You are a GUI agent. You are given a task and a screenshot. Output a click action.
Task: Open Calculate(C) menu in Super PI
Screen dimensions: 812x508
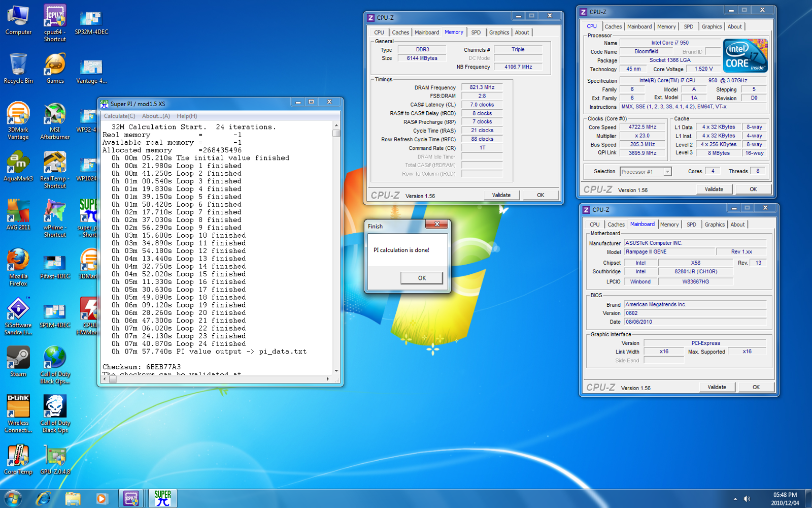pyautogui.click(x=119, y=116)
